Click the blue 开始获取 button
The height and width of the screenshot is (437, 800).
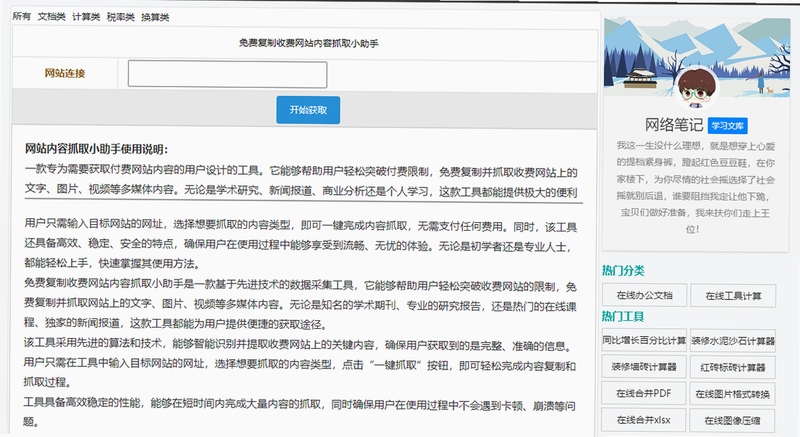308,110
